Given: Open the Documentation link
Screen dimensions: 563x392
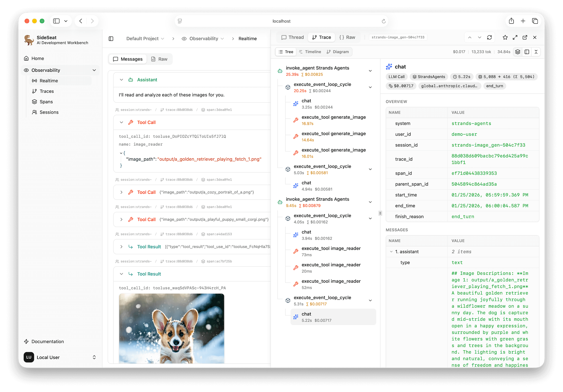Looking at the screenshot, I should [x=48, y=341].
